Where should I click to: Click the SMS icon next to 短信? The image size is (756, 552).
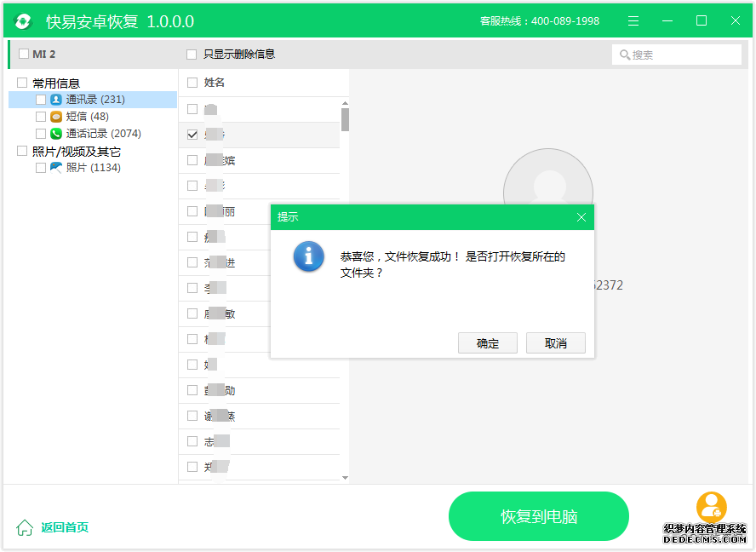[x=56, y=117]
